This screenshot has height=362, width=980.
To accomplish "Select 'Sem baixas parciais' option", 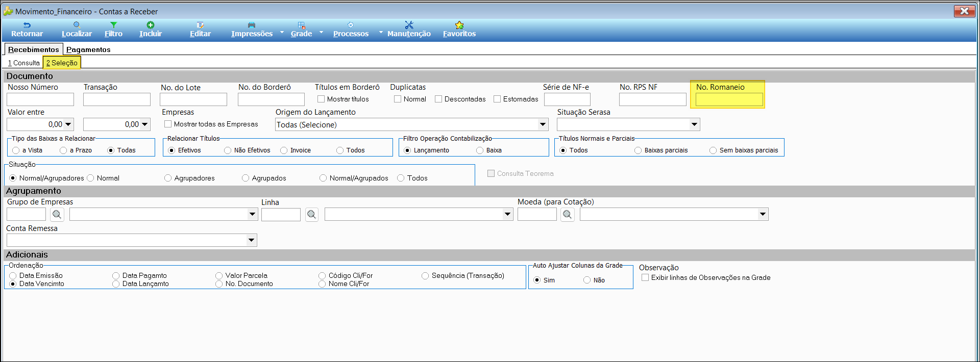I will pyautogui.click(x=713, y=150).
